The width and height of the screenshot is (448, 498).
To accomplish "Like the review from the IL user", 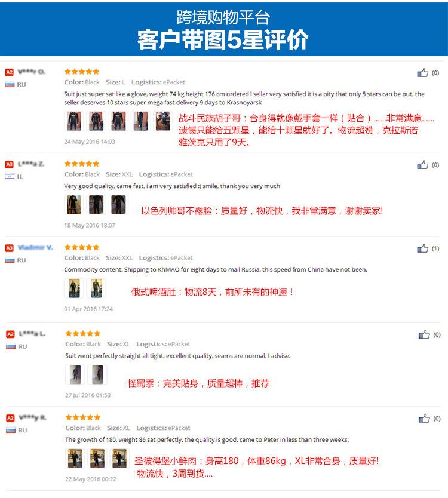I will [422, 165].
